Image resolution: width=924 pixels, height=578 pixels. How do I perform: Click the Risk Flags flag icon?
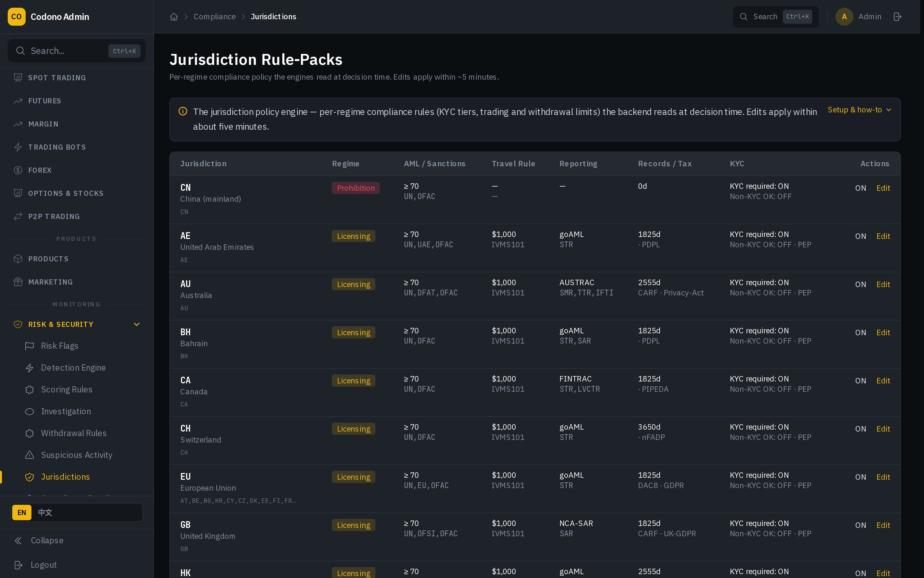(x=30, y=346)
